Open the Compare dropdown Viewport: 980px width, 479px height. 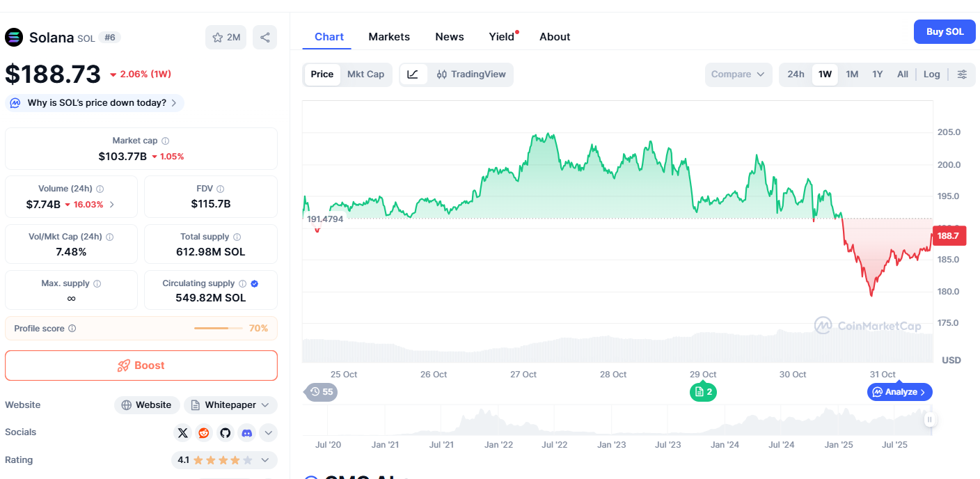(x=738, y=74)
